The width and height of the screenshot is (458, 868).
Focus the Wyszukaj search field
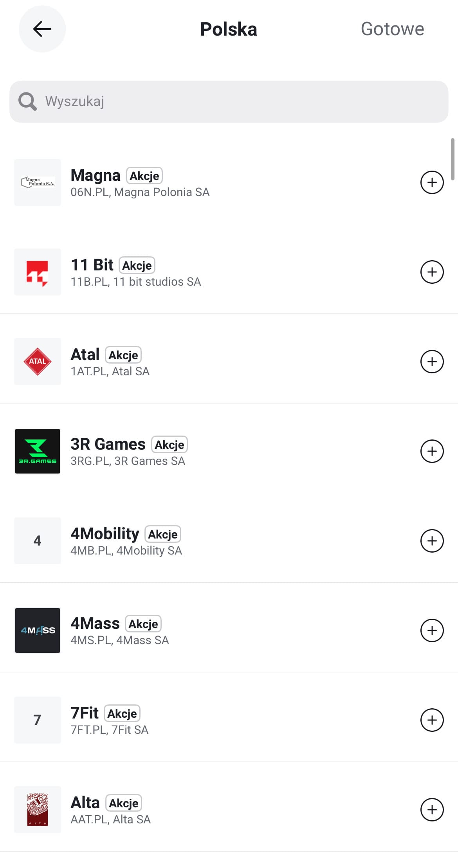pyautogui.click(x=235, y=101)
